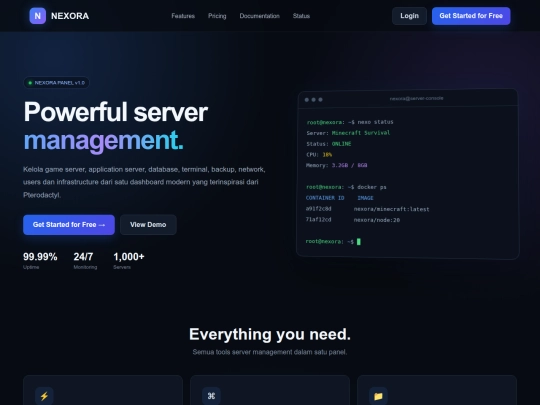Open the Pricing nav link

[217, 16]
